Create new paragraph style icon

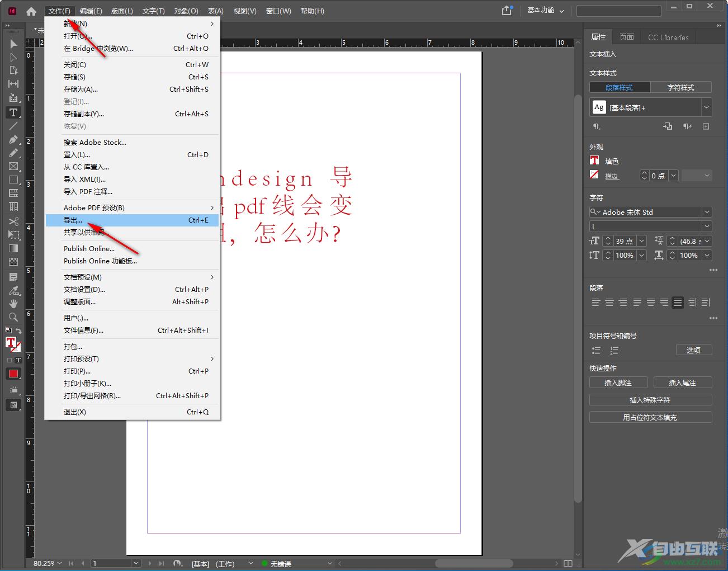tap(706, 126)
